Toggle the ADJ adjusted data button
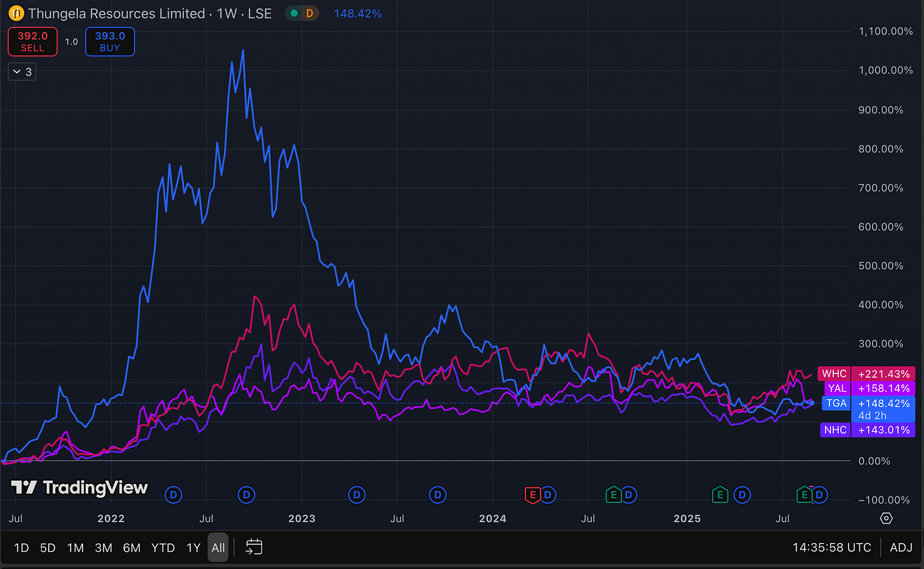 (x=901, y=547)
